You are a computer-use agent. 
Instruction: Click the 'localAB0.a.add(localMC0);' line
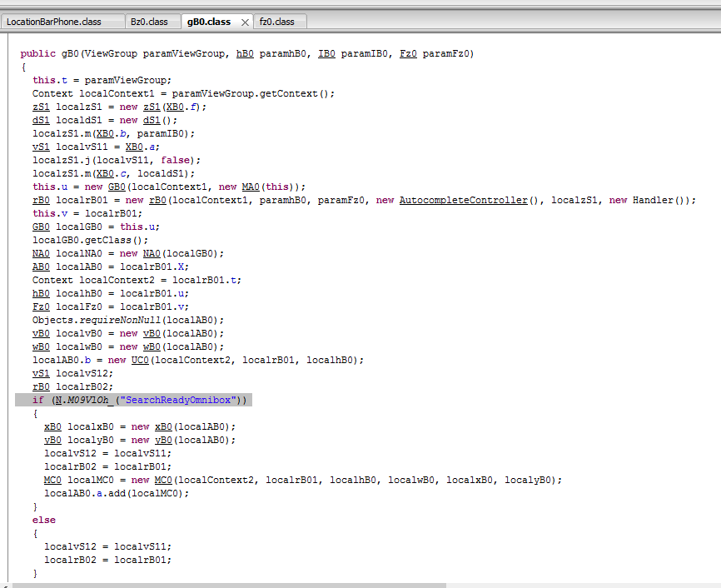pos(117,493)
